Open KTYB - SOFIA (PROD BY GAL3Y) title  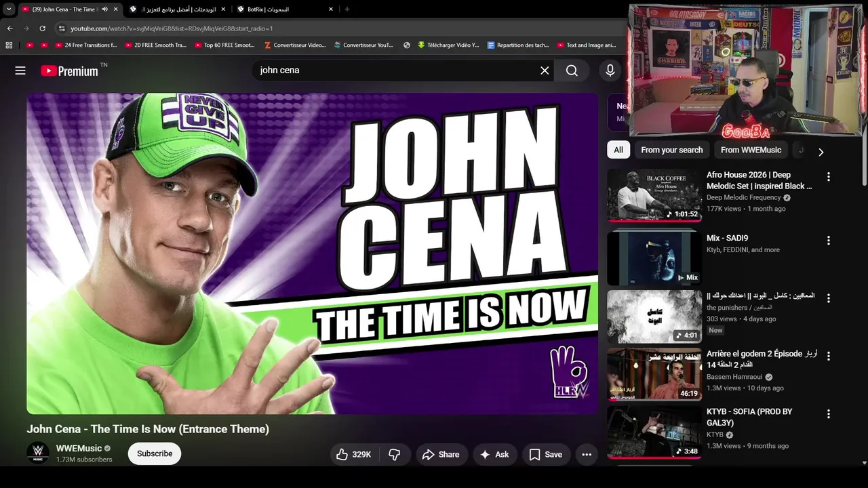749,417
